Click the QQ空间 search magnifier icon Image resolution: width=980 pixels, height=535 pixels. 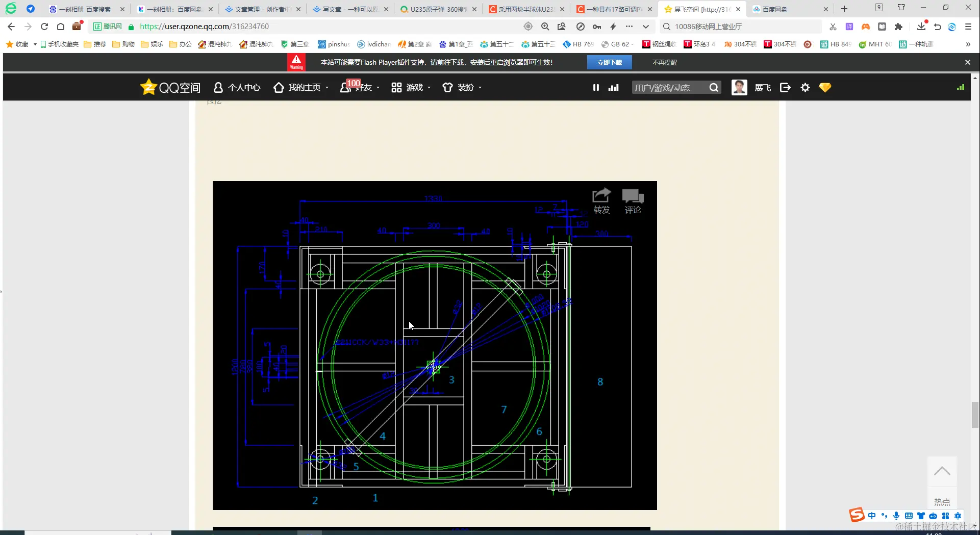(714, 88)
